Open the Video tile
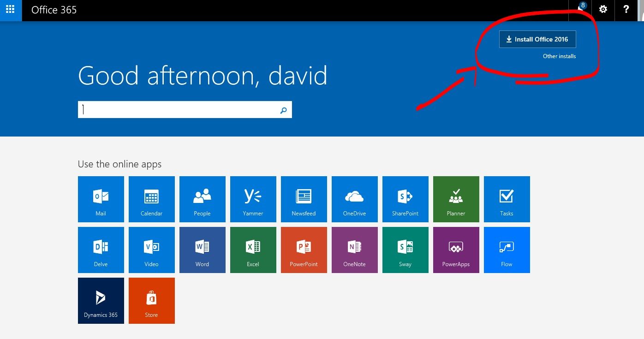This screenshot has width=644, height=339. 152,250
